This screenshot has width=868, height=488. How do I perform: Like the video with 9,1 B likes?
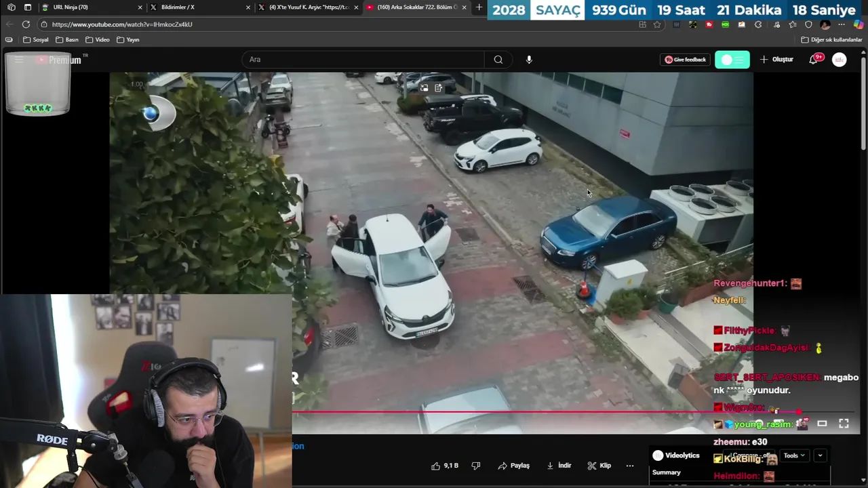(x=445, y=466)
